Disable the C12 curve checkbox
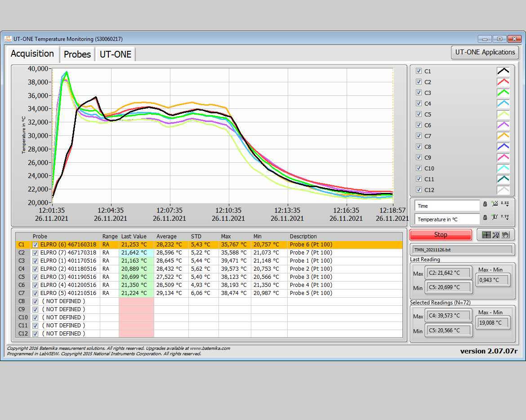This screenshot has height=420, width=526. [x=419, y=189]
